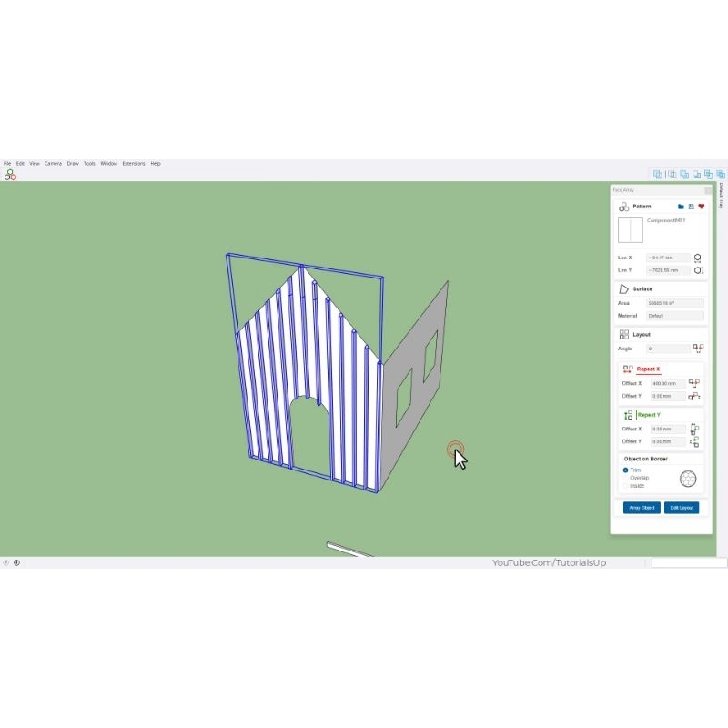This screenshot has height=728, width=728.
Task: Click the Array Object button
Action: coord(642,508)
